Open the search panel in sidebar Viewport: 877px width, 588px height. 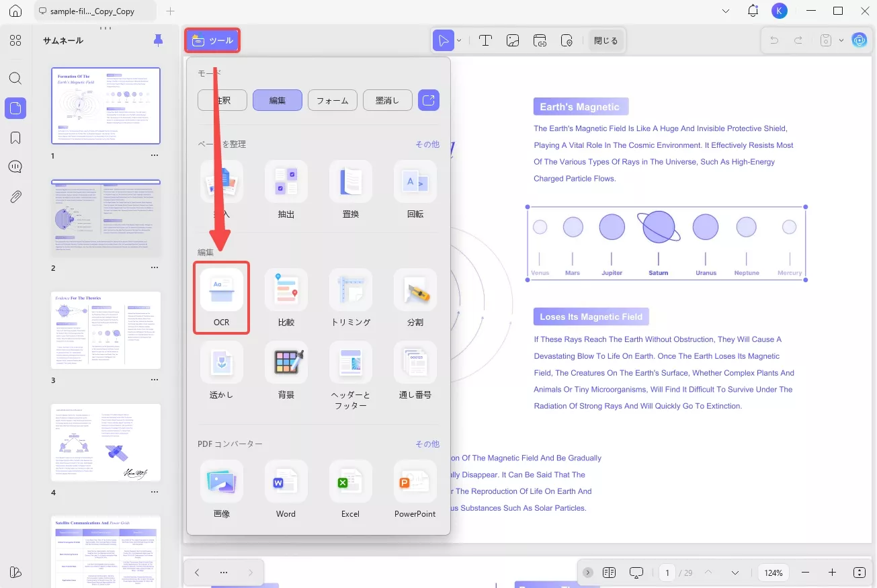point(15,78)
